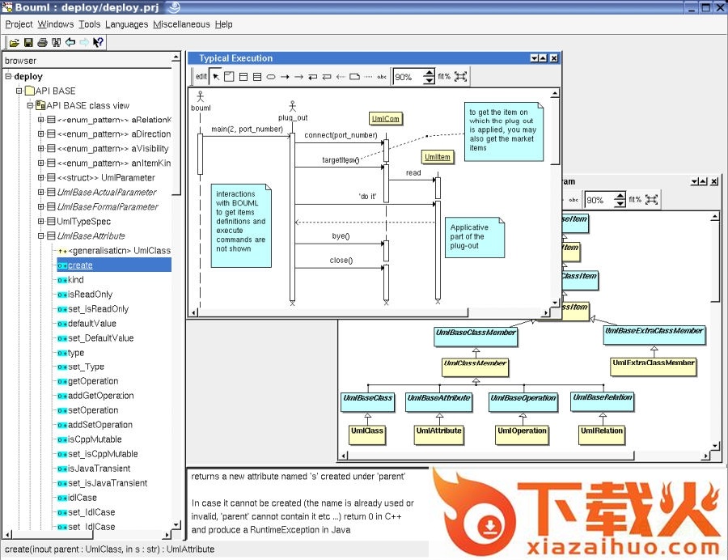Activate the What's This help cursor

point(98,43)
